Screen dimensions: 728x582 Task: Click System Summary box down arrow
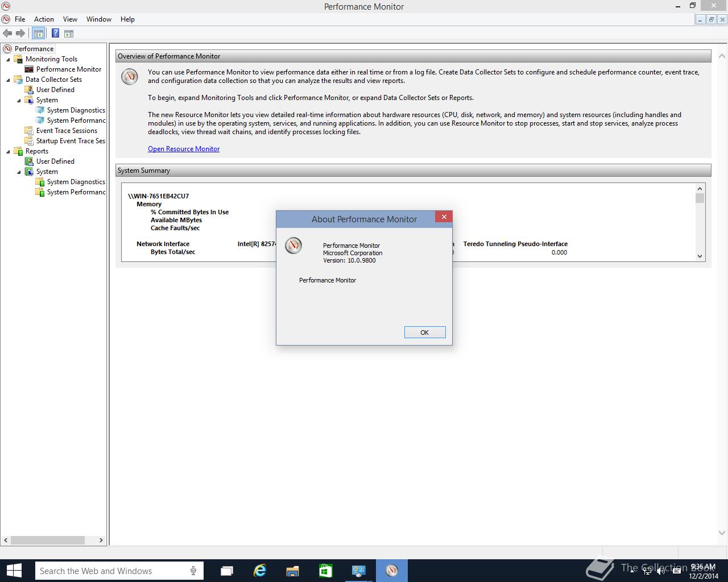coord(700,256)
